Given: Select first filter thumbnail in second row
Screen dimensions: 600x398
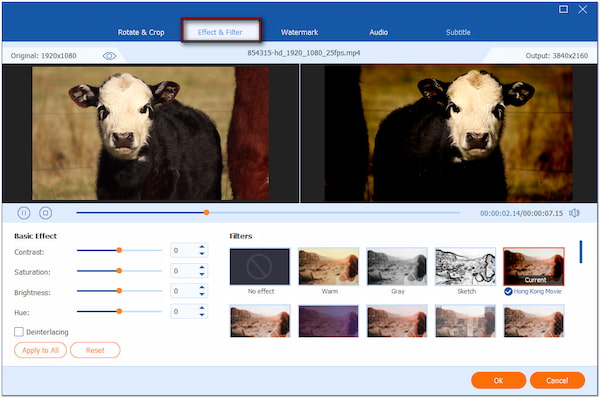Looking at the screenshot, I should 260,321.
